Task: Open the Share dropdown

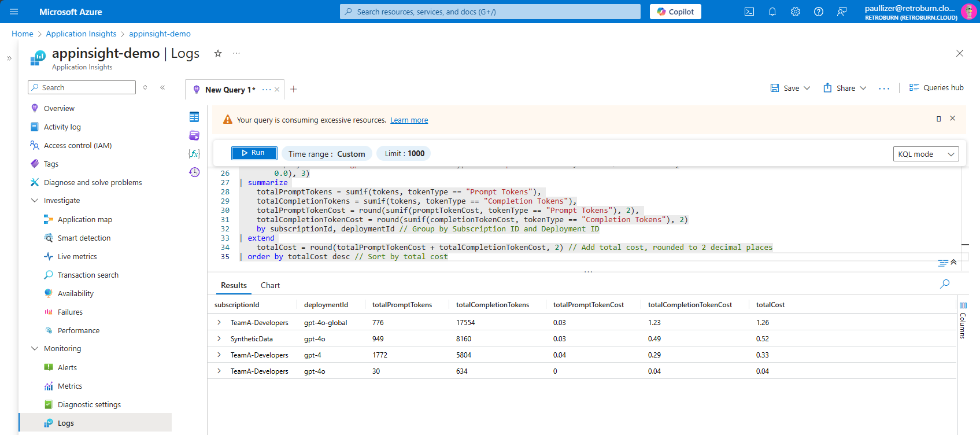Action: [845, 88]
